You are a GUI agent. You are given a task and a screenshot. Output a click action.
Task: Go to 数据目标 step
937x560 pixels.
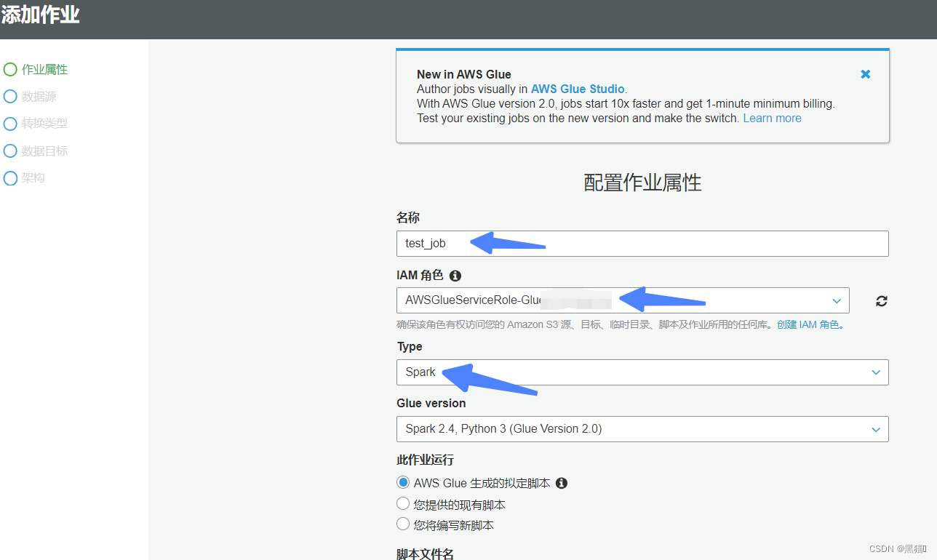click(x=44, y=151)
